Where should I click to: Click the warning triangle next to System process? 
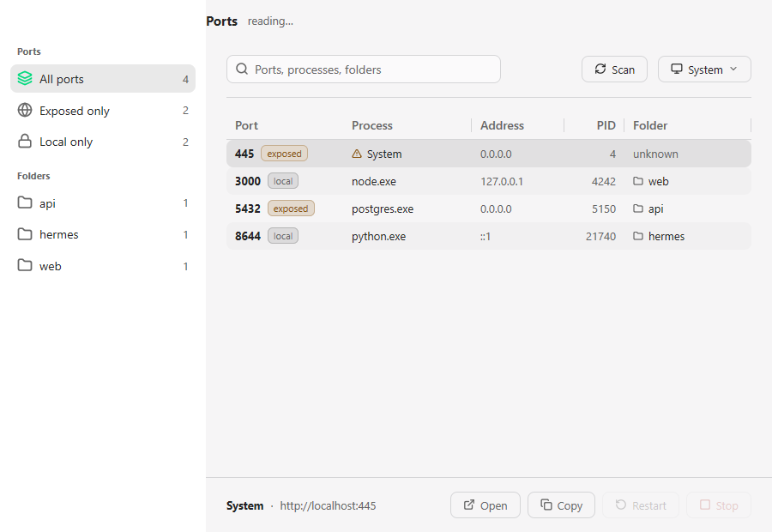pyautogui.click(x=357, y=154)
